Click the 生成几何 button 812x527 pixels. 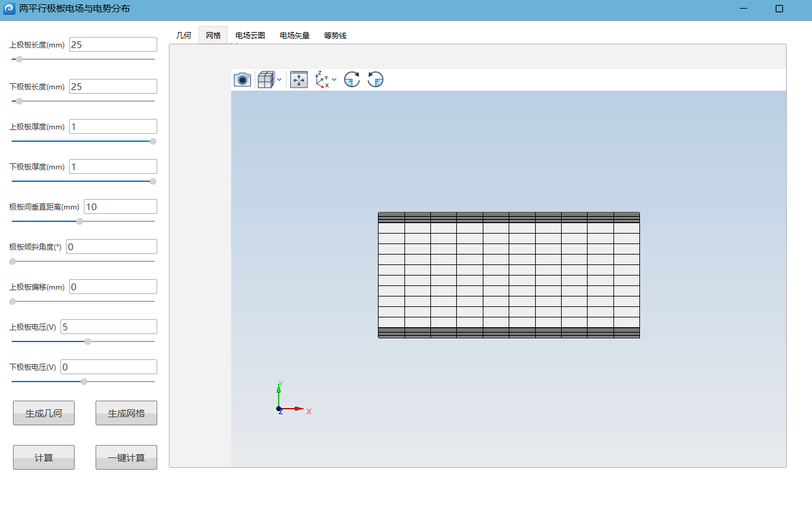point(44,413)
